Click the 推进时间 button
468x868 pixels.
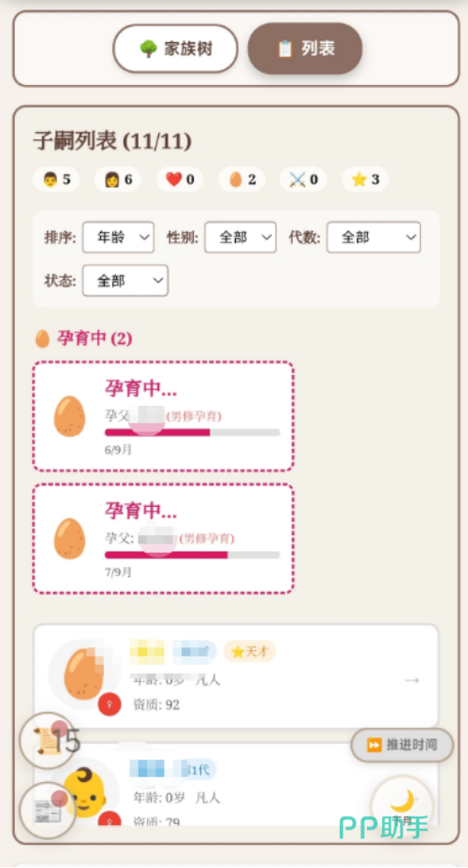pos(402,745)
